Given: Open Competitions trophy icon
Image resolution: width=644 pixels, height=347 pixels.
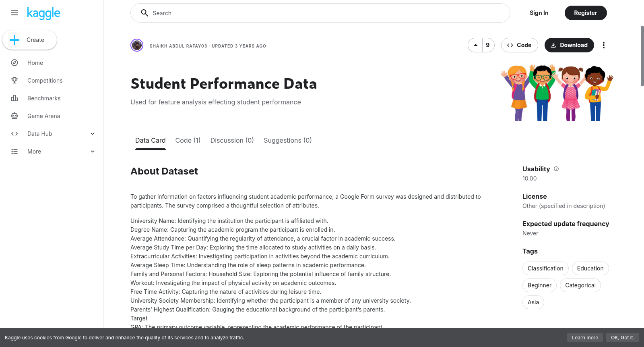Looking at the screenshot, I should [x=14, y=81].
